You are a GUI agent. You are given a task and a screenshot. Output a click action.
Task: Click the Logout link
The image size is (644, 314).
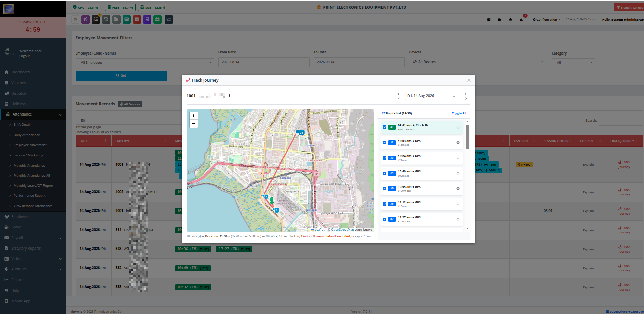[24, 56]
